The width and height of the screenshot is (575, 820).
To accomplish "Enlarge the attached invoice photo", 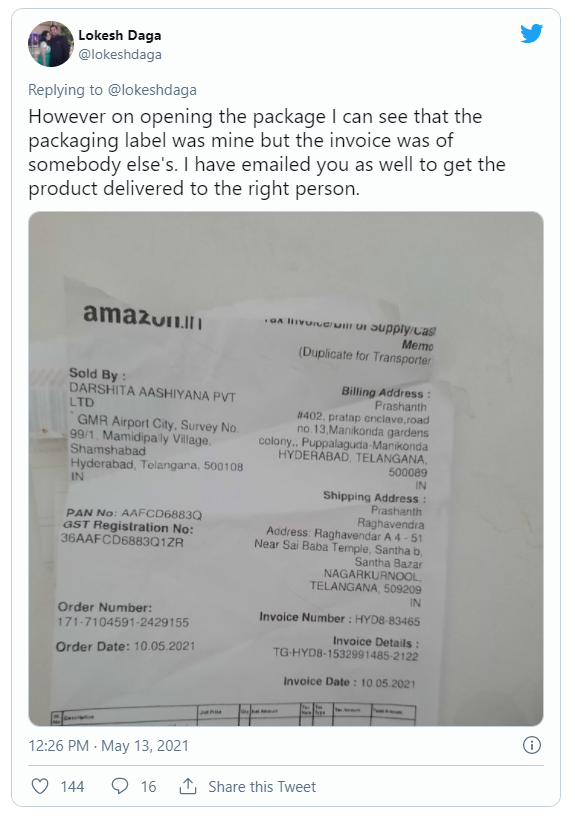I will click(286, 469).
